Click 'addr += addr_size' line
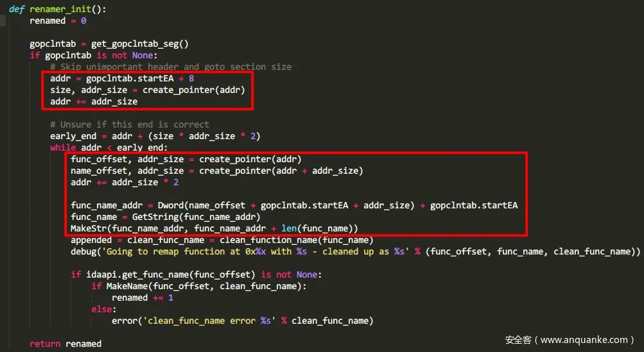This screenshot has height=352, width=644. tap(94, 101)
